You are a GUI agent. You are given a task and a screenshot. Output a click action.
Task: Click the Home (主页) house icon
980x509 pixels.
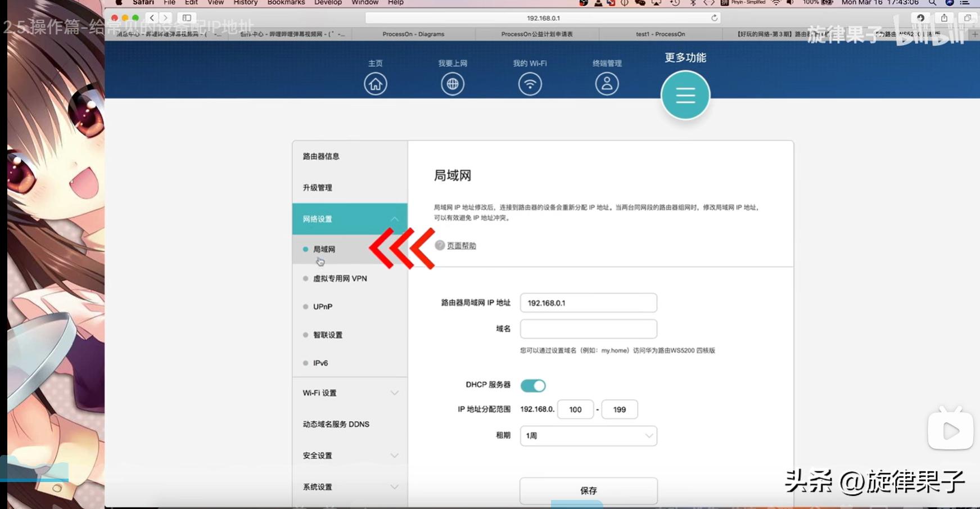375,84
